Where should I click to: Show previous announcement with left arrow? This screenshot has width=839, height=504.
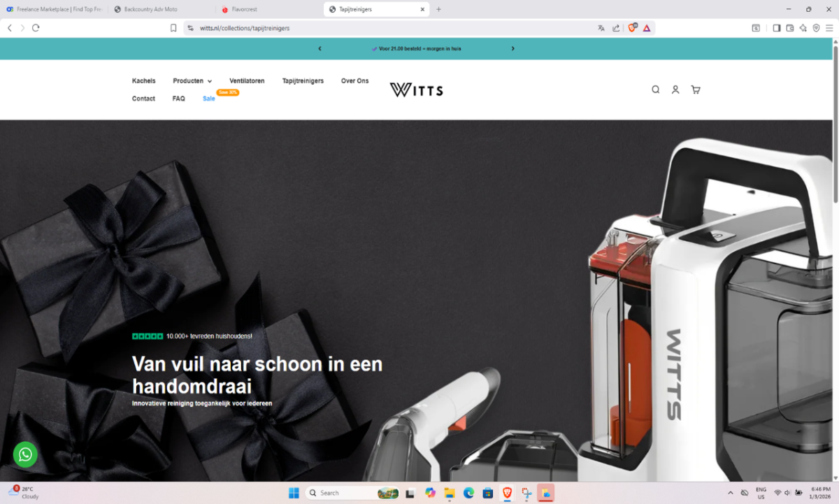320,49
